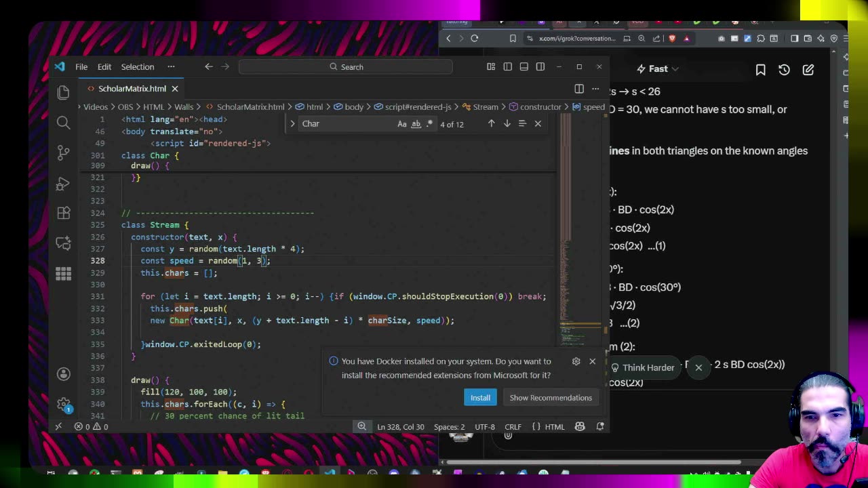868x488 pixels.
Task: Open the Extensions view
Action: (x=63, y=213)
